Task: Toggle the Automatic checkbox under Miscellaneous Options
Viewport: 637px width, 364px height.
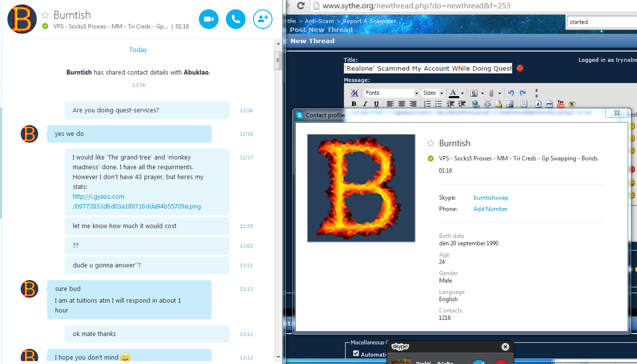Action: tap(356, 354)
